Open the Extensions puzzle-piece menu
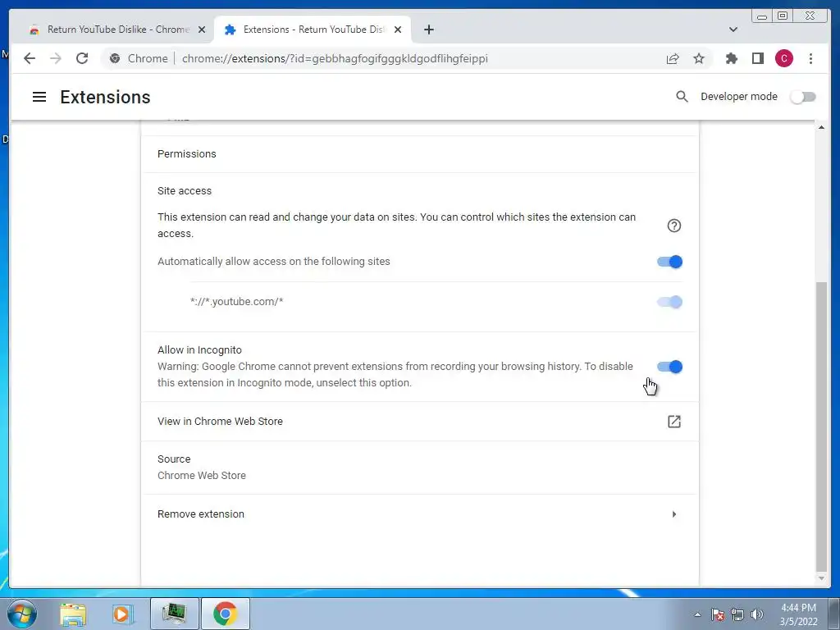The image size is (840, 630). click(x=731, y=58)
